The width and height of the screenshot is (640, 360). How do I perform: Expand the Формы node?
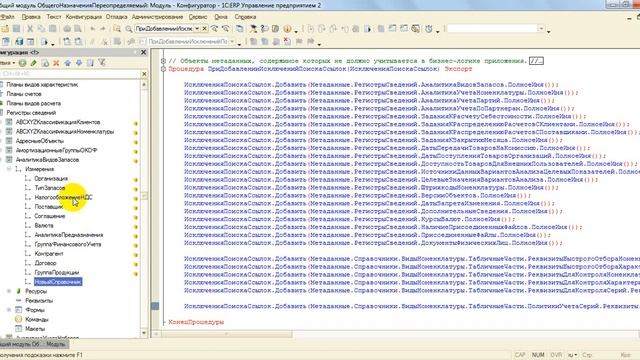pyautogui.click(x=9, y=310)
